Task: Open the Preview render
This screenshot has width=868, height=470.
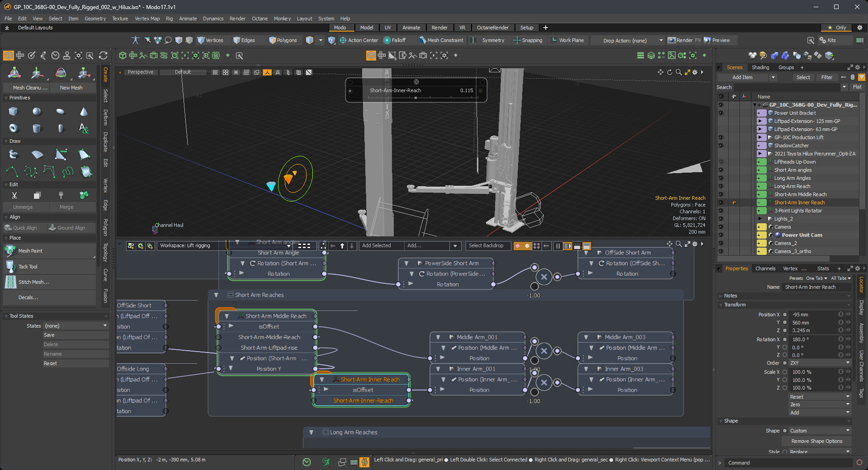Action: 717,40
